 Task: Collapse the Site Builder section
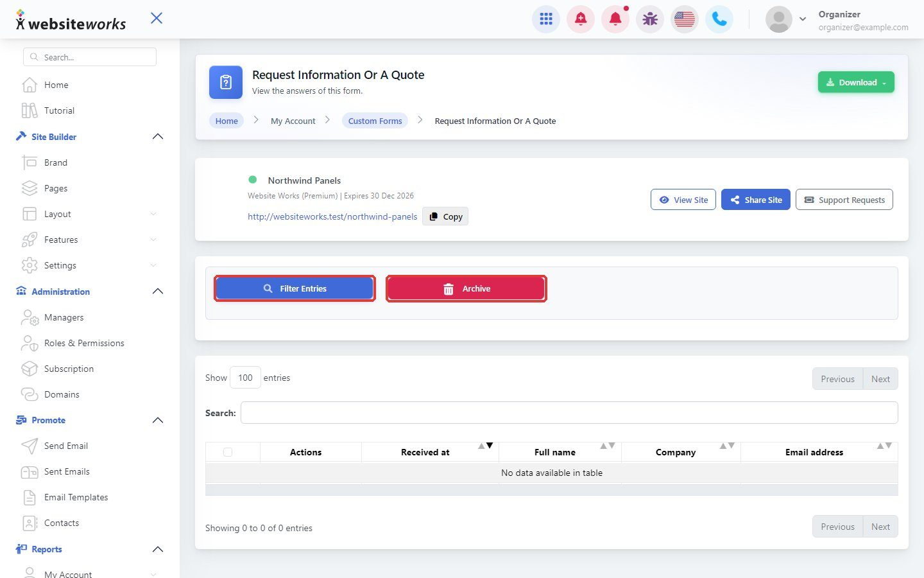click(158, 137)
